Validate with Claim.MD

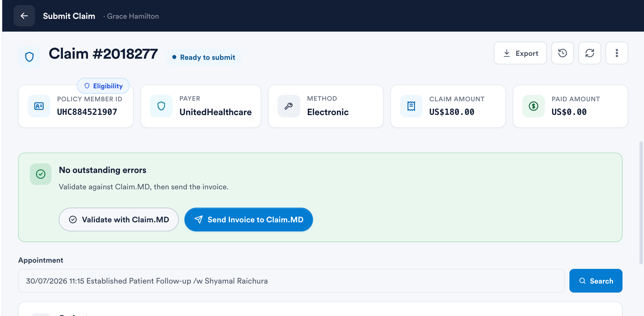click(x=119, y=220)
